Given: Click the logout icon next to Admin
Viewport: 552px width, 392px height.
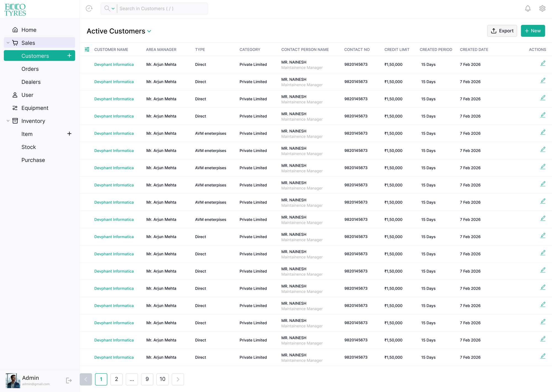Looking at the screenshot, I should click(x=69, y=381).
